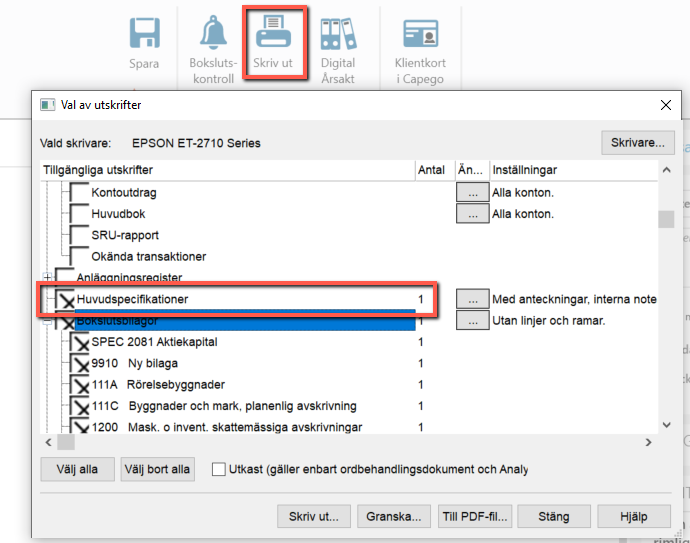Image resolution: width=690 pixels, height=543 pixels.
Task: Select 111C Byggnader och mark, planenlig avskrivning
Action: coord(224,406)
